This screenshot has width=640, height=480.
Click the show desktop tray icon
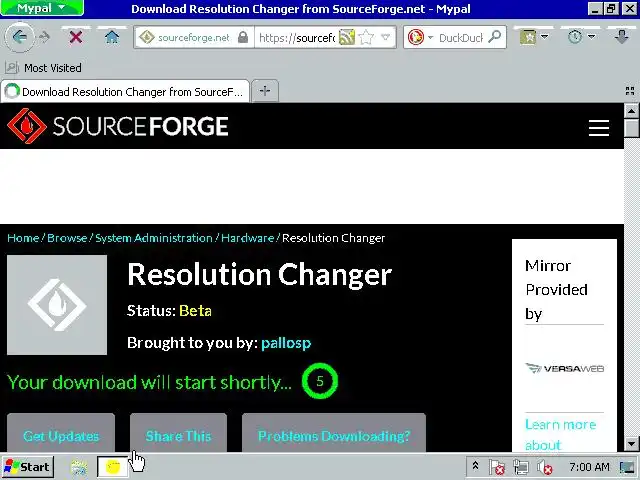pos(627,467)
